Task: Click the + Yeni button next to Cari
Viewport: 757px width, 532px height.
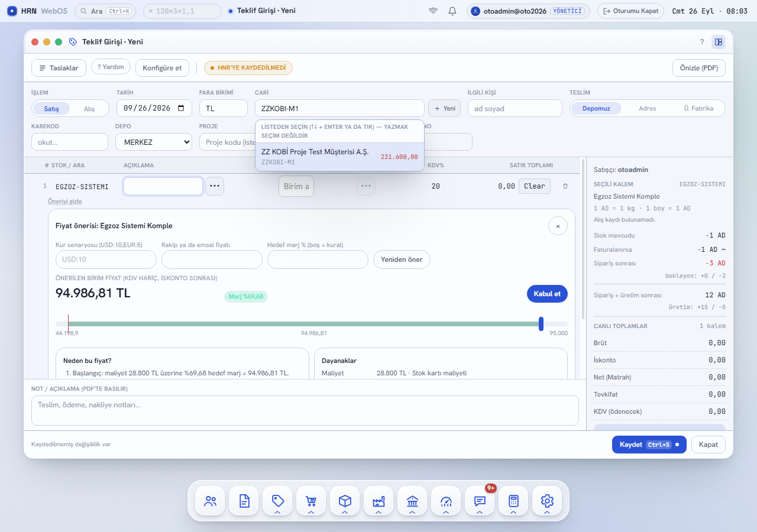Action: pyautogui.click(x=445, y=108)
